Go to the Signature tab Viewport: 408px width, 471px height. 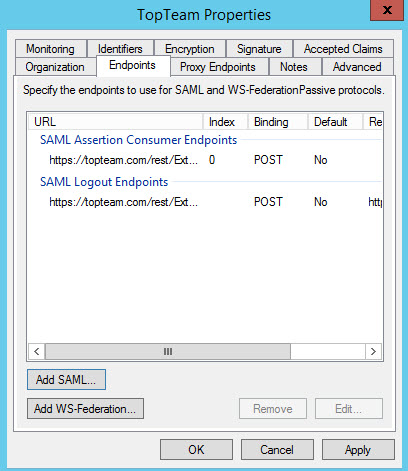point(259,49)
